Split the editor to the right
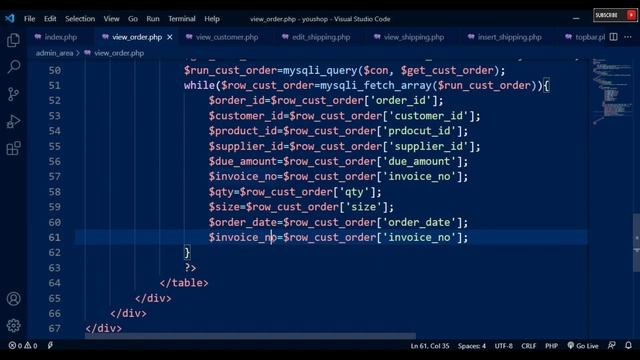Image resolution: width=640 pixels, height=360 pixels. pos(613,37)
